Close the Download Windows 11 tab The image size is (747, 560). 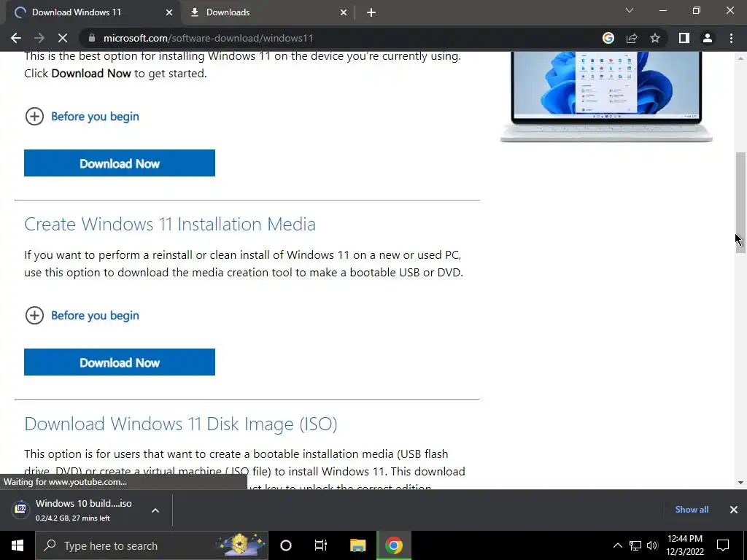point(169,12)
